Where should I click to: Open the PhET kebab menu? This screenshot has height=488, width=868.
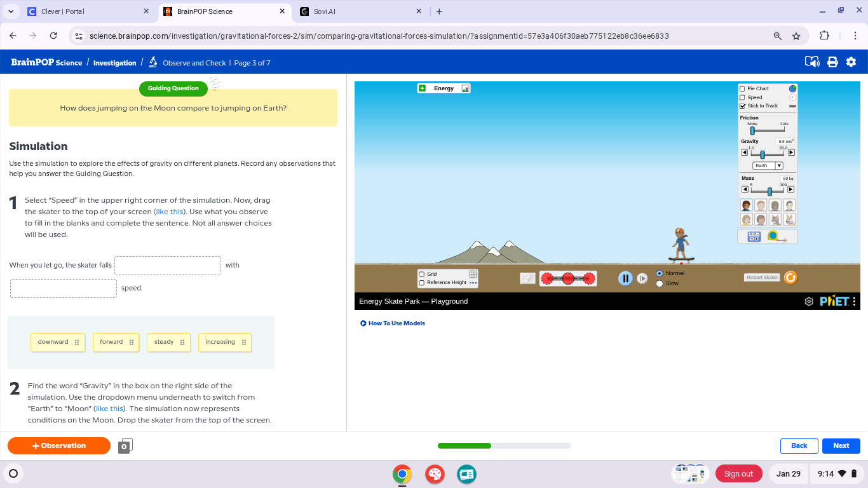click(x=855, y=301)
